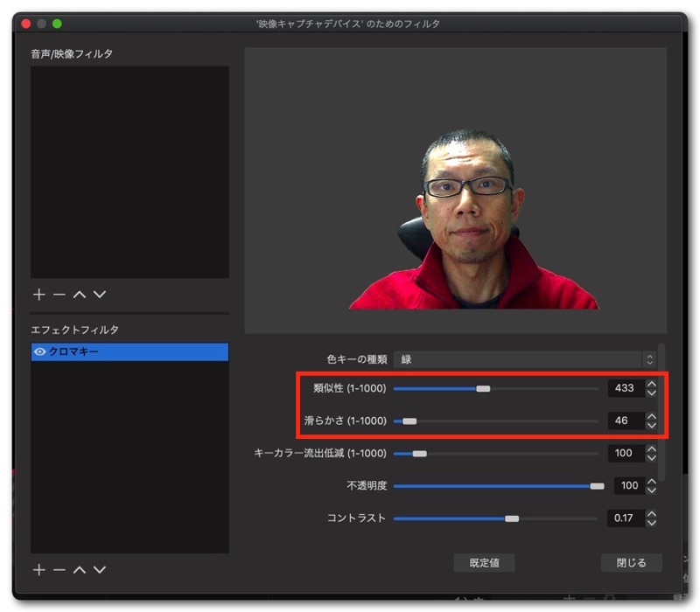Move audio/video filter up with arrow
Screen dimensions: 700x612
(79, 295)
